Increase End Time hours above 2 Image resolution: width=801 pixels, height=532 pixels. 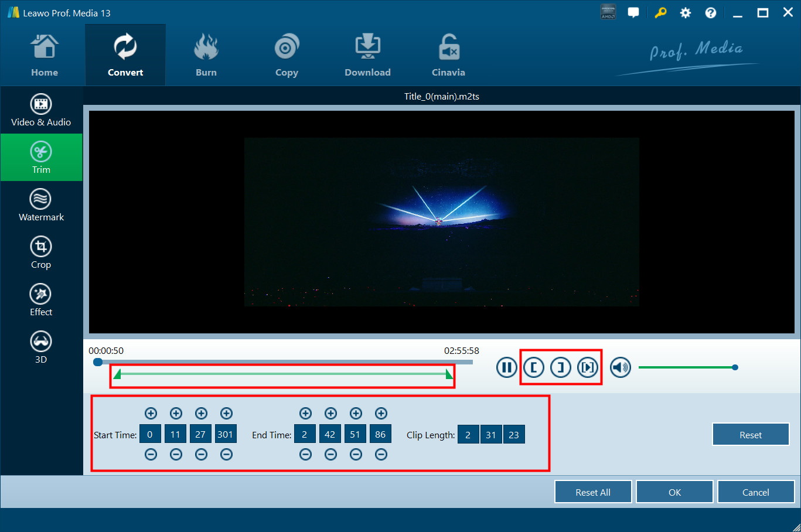pos(305,413)
